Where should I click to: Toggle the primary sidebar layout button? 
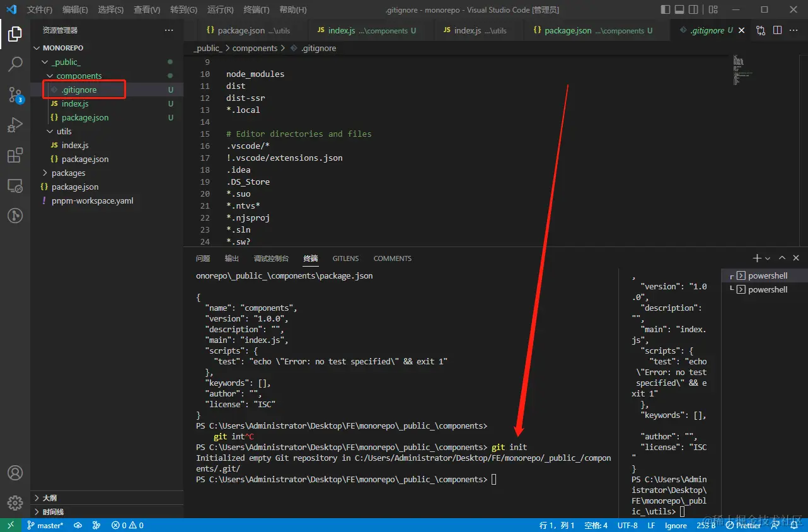666,9
